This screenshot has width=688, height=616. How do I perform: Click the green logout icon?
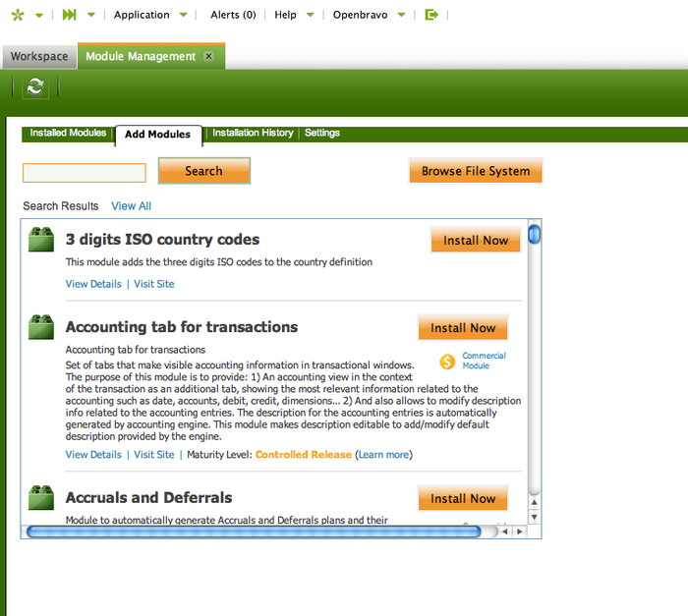point(430,15)
